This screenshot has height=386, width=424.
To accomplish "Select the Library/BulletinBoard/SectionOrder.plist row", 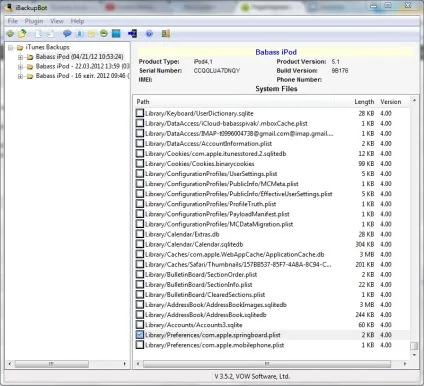I will [x=272, y=274].
